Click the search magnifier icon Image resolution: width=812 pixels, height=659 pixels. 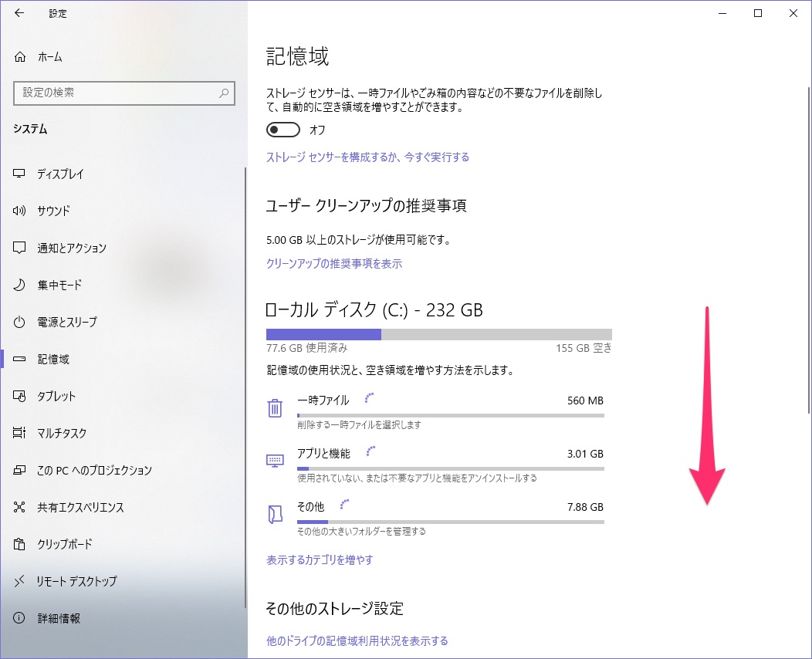coord(224,93)
